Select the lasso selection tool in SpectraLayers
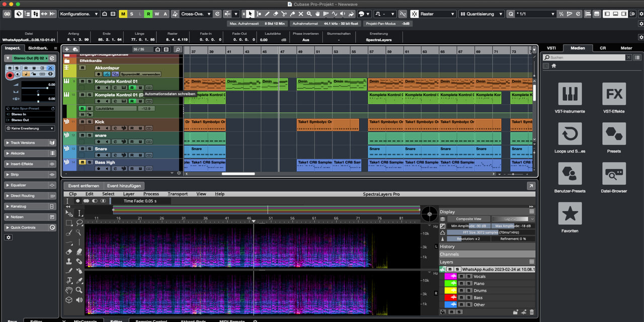Viewport: 644px width, 322px height. click(x=79, y=222)
